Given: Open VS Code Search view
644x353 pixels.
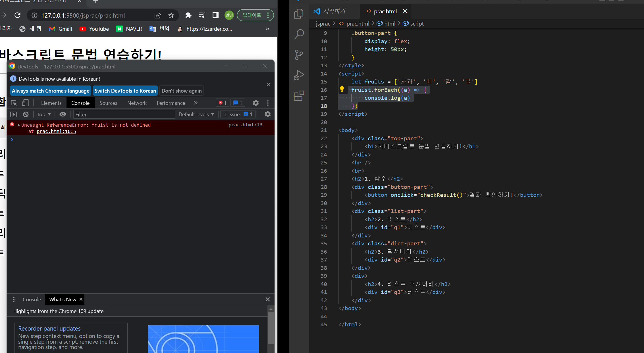Looking at the screenshot, I should pos(299,34).
